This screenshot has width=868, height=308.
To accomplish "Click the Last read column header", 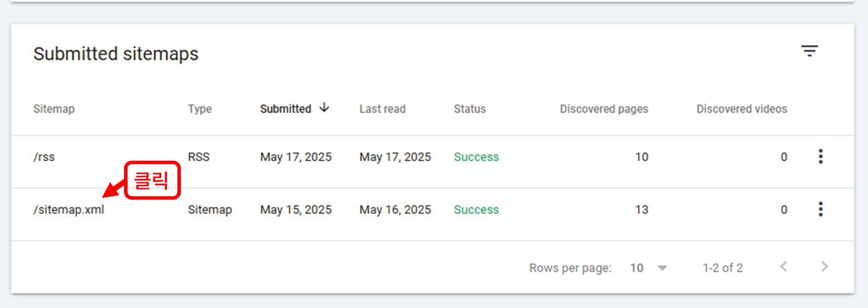I will tap(382, 109).
